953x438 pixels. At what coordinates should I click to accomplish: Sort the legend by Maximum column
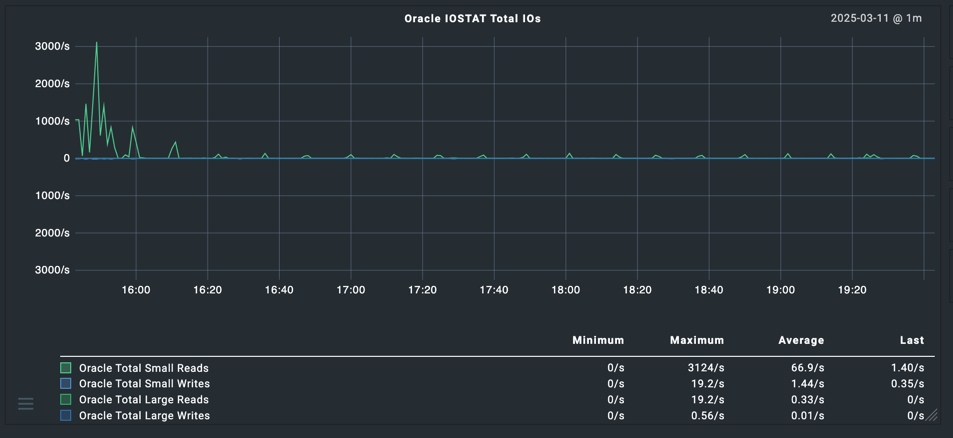point(697,341)
